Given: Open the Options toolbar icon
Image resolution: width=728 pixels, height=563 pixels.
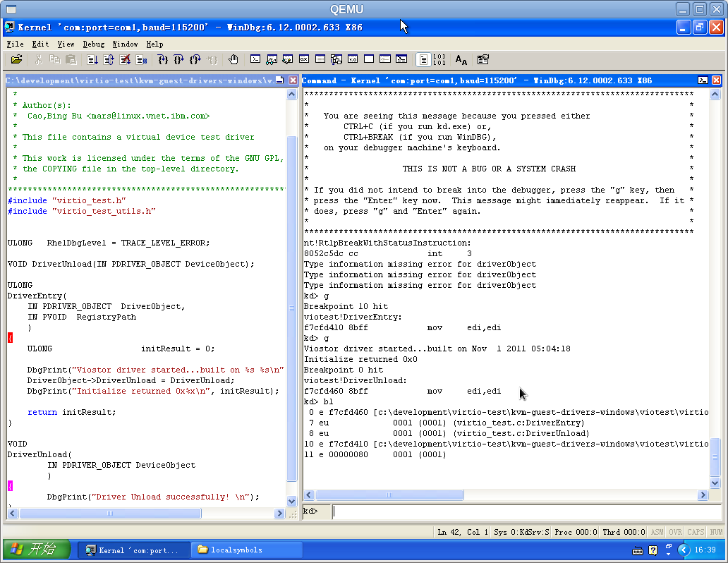Looking at the screenshot, I should tap(483, 59).
